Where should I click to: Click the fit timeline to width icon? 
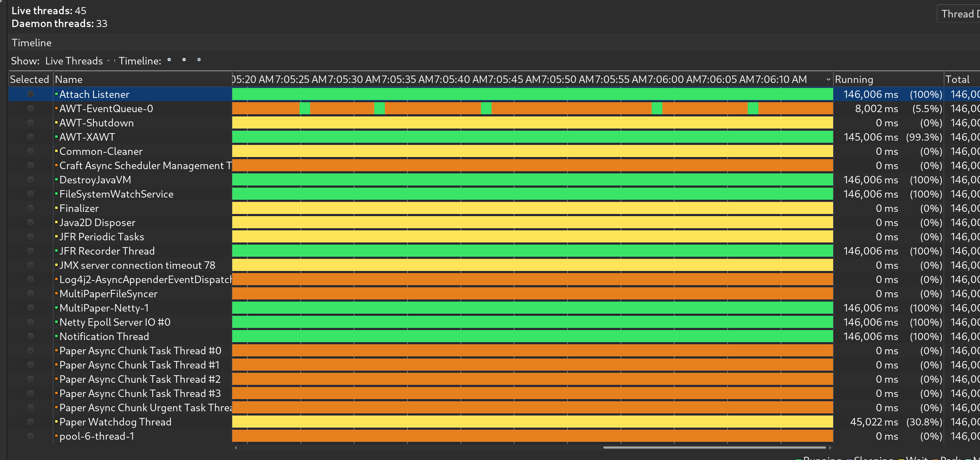click(x=199, y=60)
